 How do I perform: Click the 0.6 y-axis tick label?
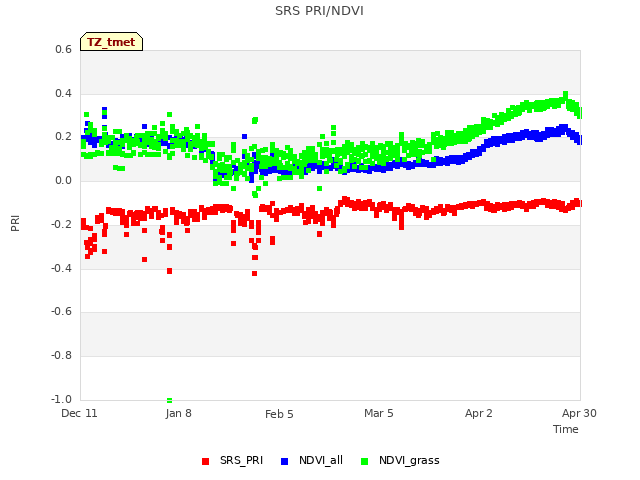[x=63, y=49]
